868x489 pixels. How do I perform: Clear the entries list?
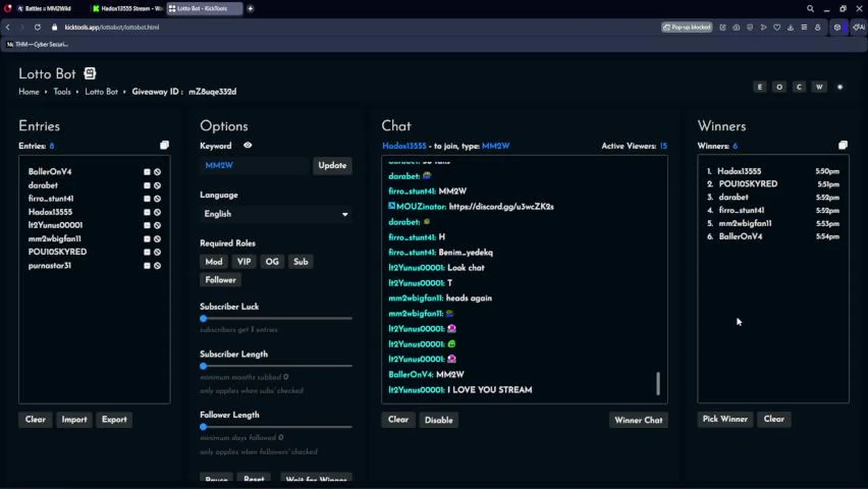coord(35,420)
